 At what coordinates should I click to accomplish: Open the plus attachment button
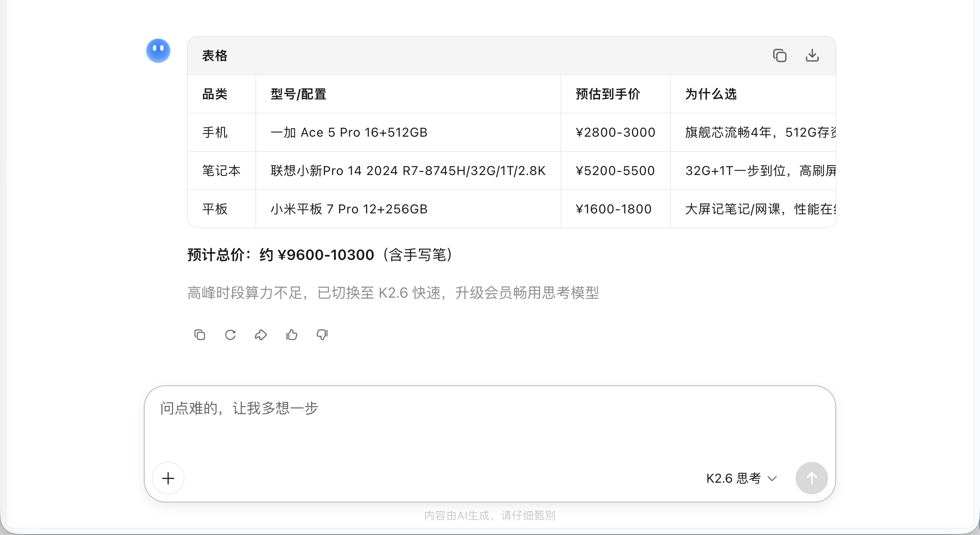[168, 478]
